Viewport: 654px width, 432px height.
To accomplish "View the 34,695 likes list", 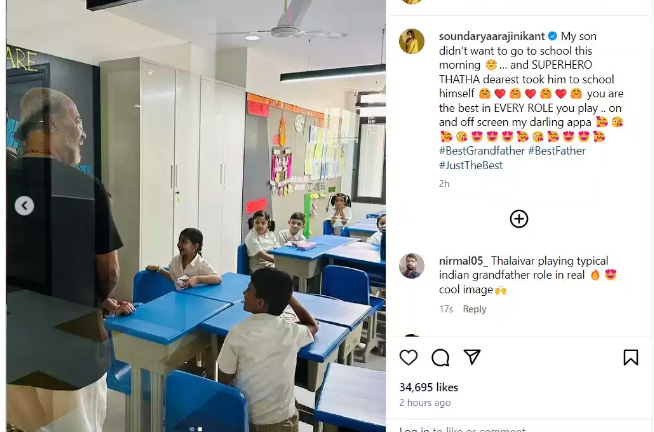I will pyautogui.click(x=429, y=387).
